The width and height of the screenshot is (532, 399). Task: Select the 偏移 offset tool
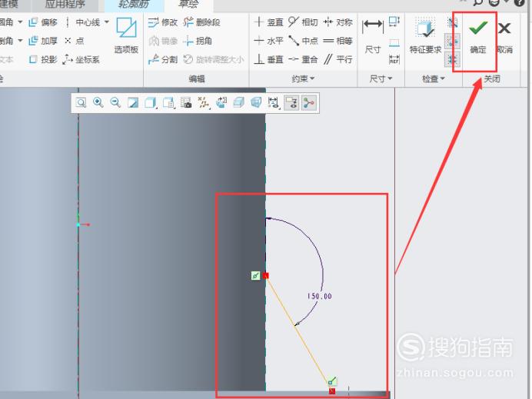coord(43,22)
